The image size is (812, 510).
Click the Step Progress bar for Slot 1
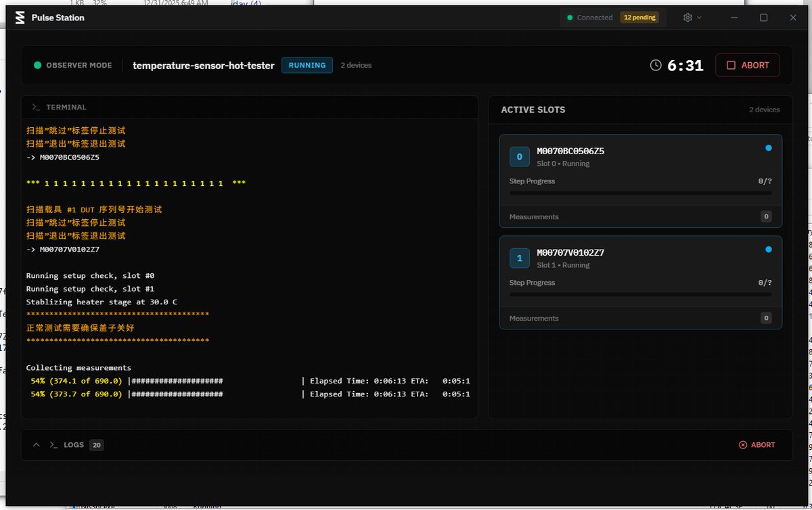pyautogui.click(x=640, y=294)
